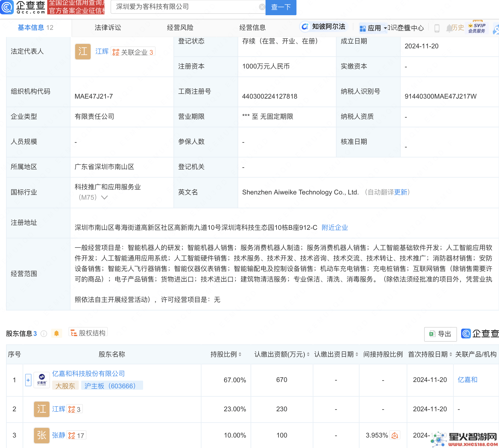Open 亿嘉和科技股份有限公司 link
The height and width of the screenshot is (448, 499).
pos(88,374)
